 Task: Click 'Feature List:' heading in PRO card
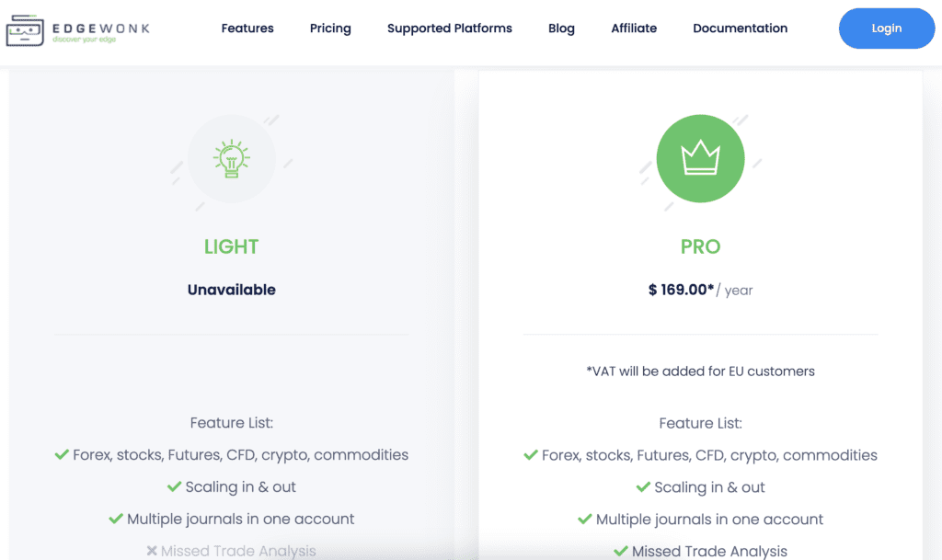pos(700,423)
